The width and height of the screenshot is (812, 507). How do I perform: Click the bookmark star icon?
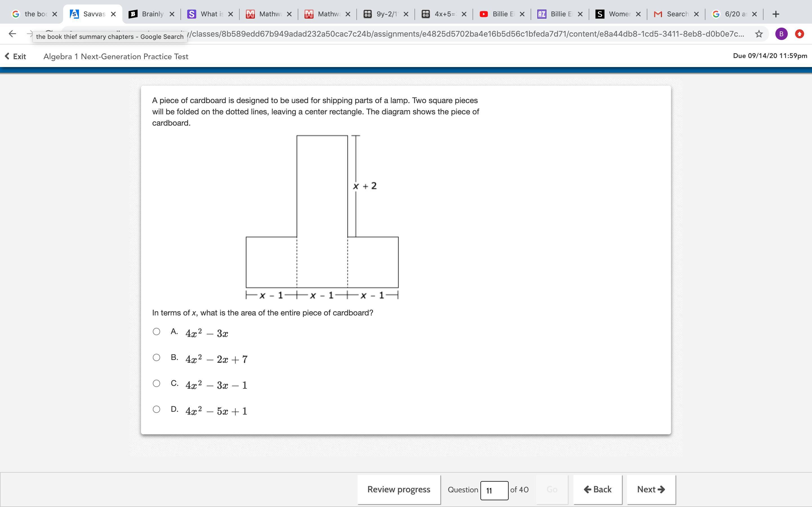point(759,34)
